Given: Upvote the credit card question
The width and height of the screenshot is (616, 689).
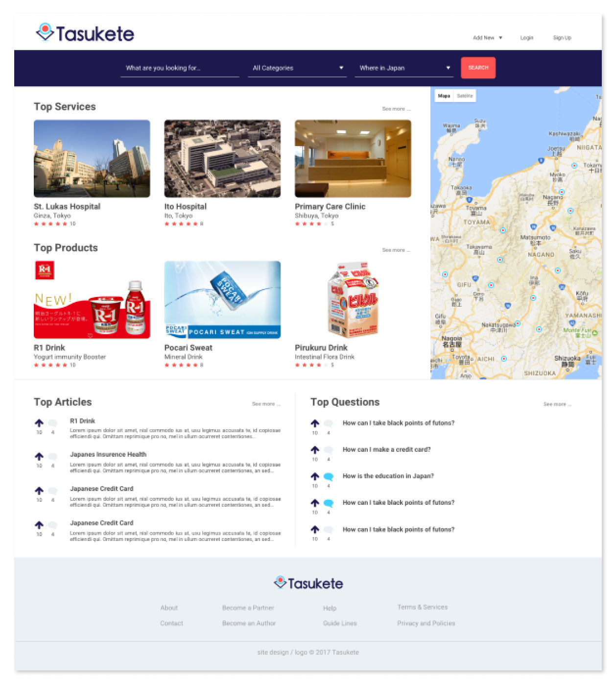Looking at the screenshot, I should (315, 450).
